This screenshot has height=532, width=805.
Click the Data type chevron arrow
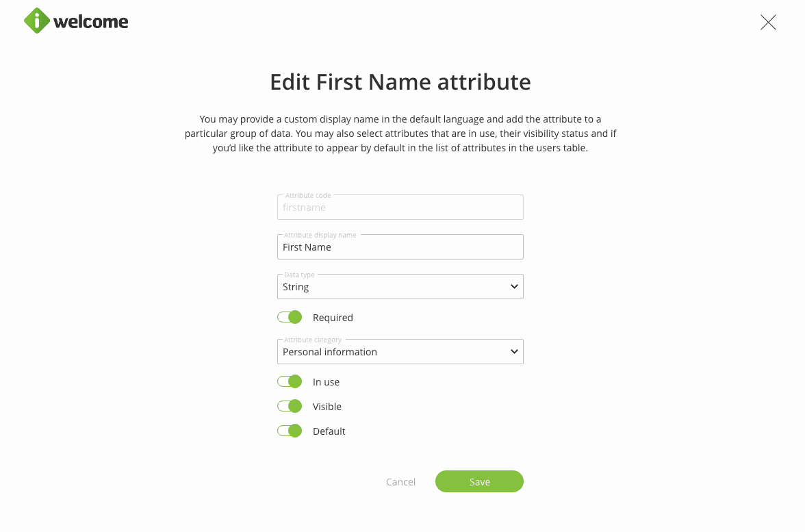pyautogui.click(x=514, y=287)
